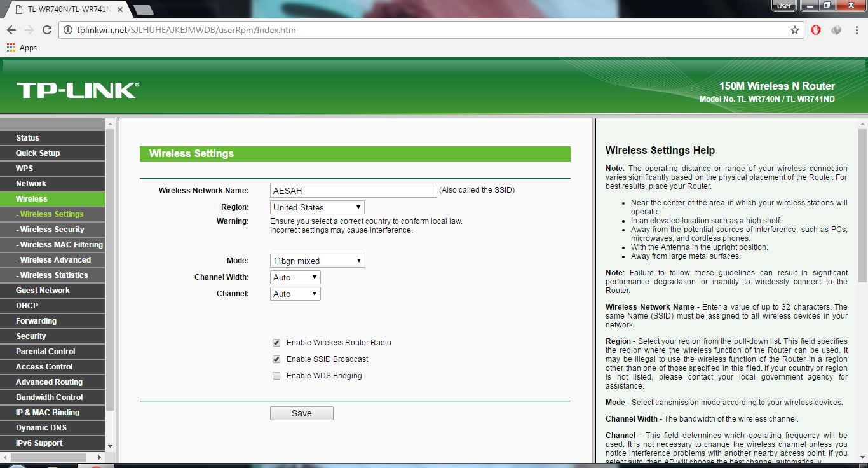Click the Opera extension icon

816,30
